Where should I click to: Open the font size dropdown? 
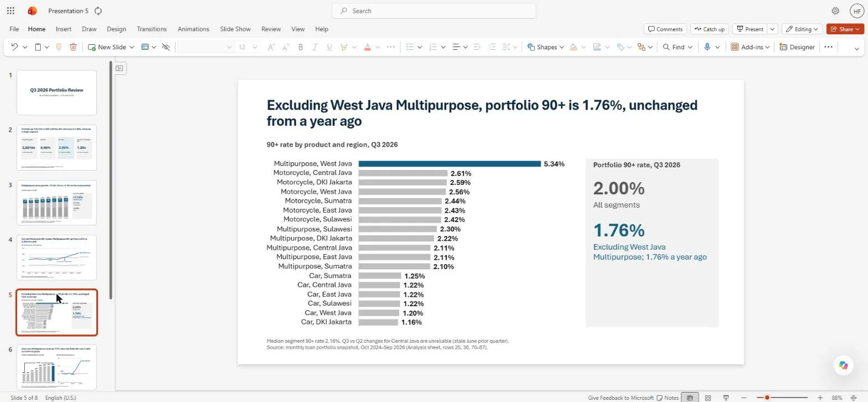(255, 47)
